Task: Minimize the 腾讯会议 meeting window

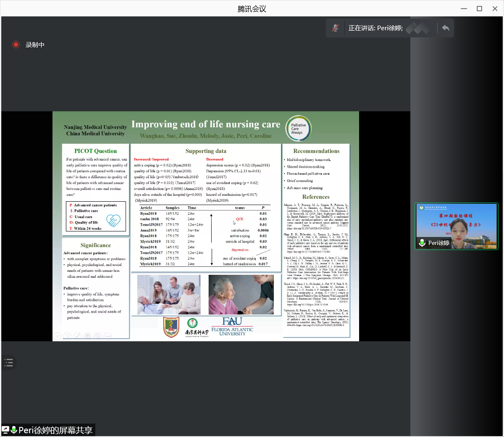Action: tap(464, 8)
